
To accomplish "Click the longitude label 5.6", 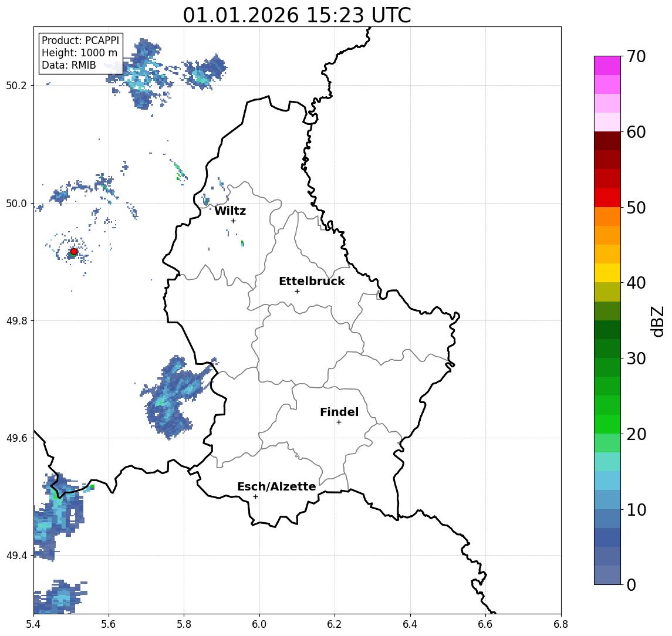I will [109, 624].
